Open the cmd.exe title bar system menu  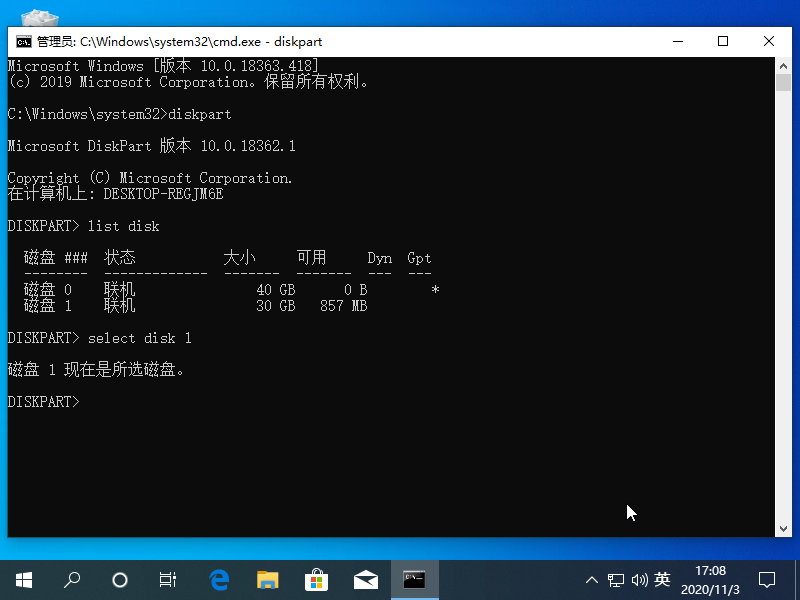coord(23,42)
